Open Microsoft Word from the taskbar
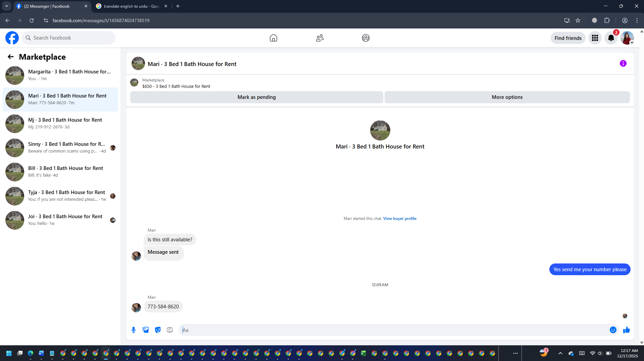This screenshot has height=361, width=644. [x=41, y=353]
